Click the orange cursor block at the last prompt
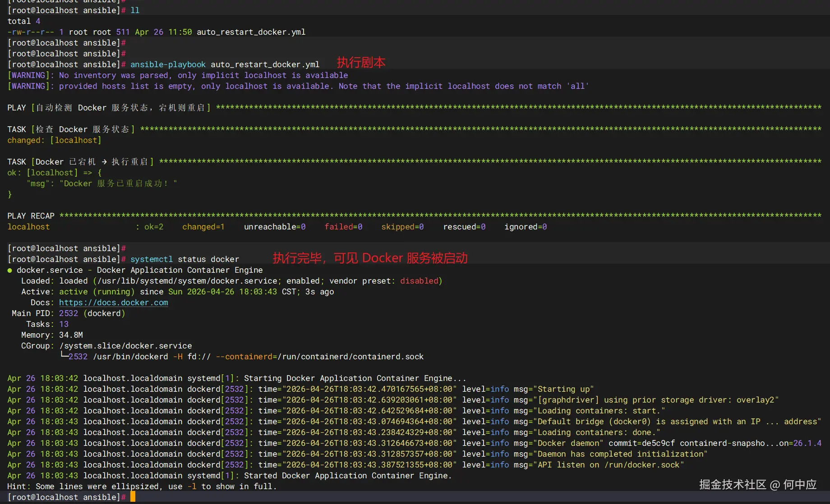The image size is (830, 504). [133, 497]
